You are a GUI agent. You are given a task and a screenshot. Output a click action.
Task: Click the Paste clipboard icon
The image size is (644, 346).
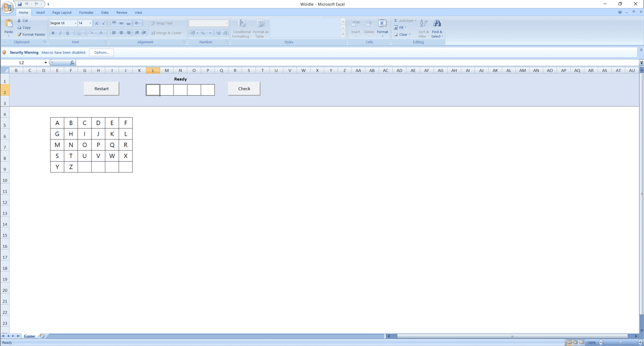point(9,23)
